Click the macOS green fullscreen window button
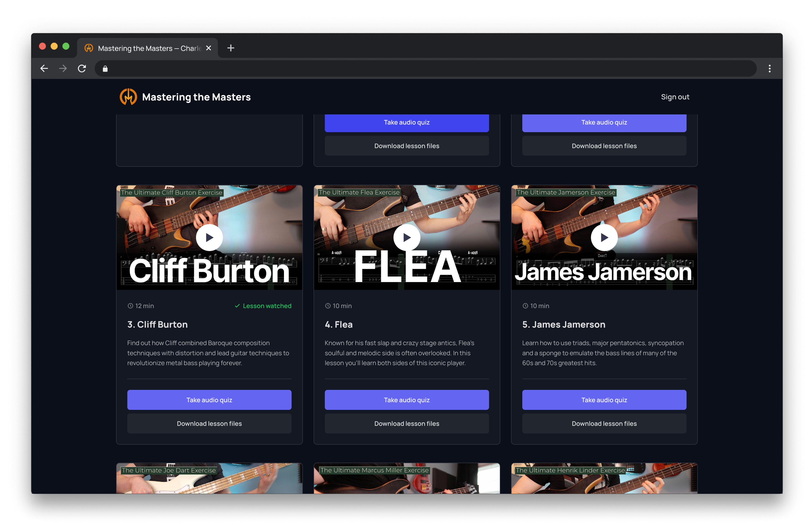812x529 pixels. [66, 46]
